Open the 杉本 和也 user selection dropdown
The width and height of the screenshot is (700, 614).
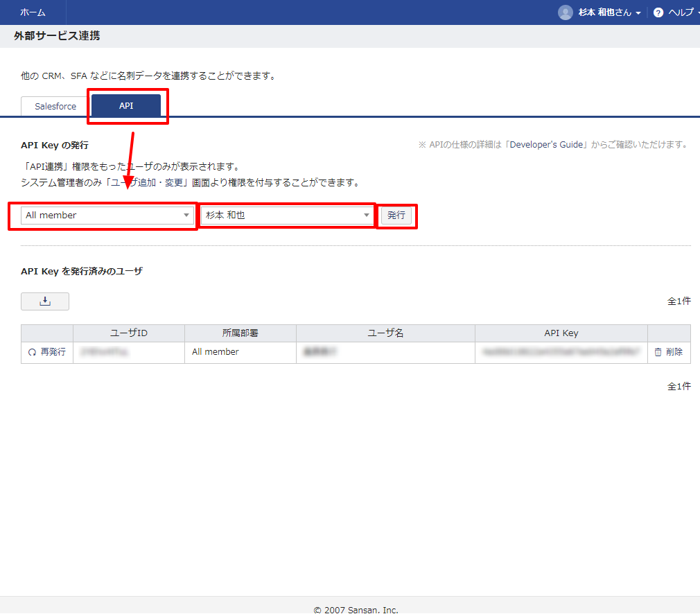click(286, 215)
